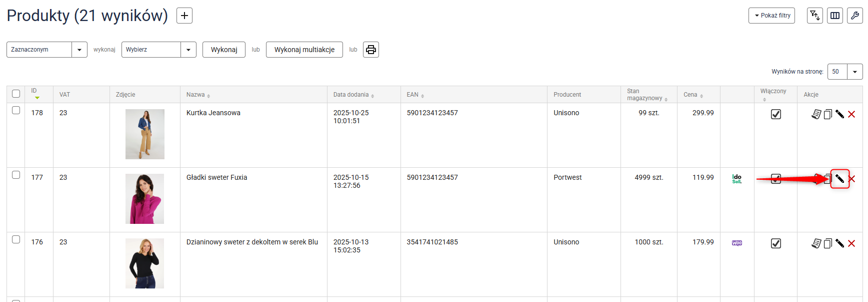868x302 pixels.
Task: Open the Zaznaczonym dropdown
Action: tap(47, 50)
